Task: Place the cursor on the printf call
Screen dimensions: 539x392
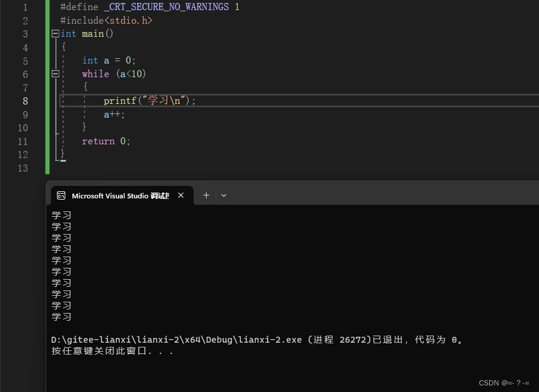Action: tap(119, 100)
